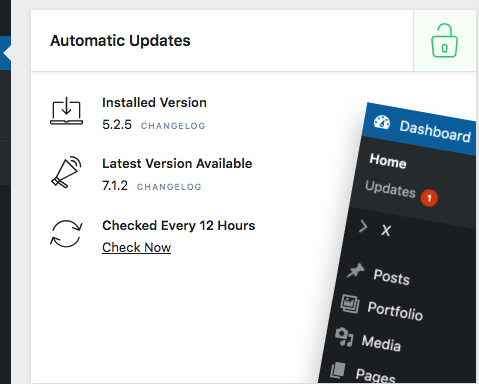Image resolution: width=479 pixels, height=384 pixels.
Task: Click the active menu pointer arrow on the left sidebar
Action: click(x=7, y=53)
